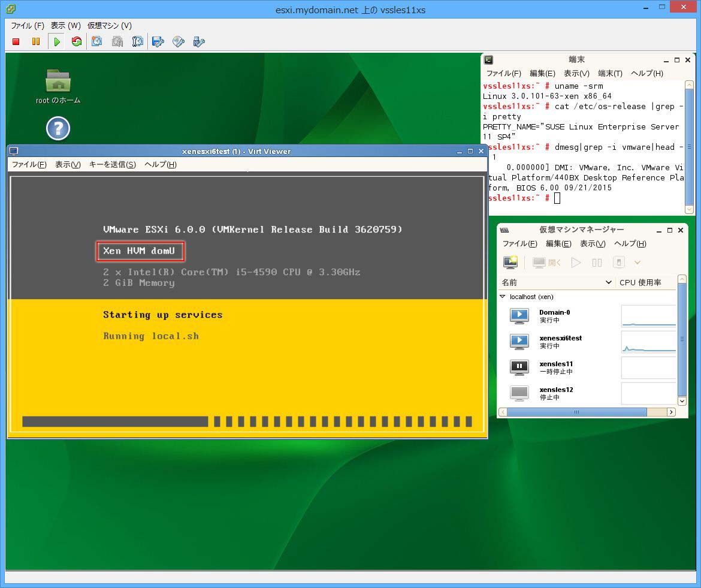
Task: Select the xensles11 name in the VM list
Action: point(556,364)
